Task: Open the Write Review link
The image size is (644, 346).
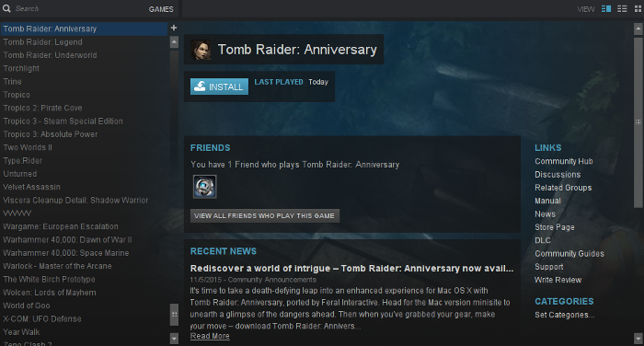Action: point(558,280)
